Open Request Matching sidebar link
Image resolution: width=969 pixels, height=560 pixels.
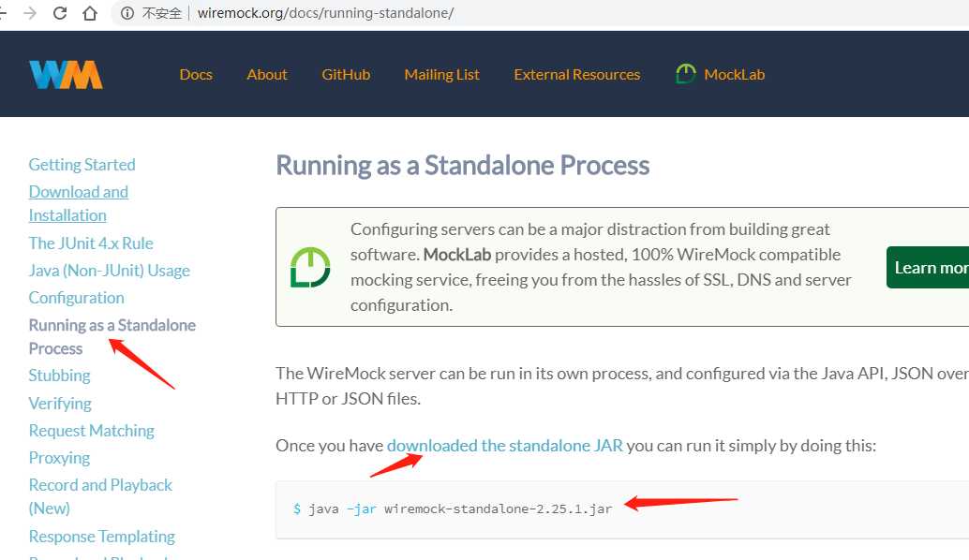pos(92,431)
